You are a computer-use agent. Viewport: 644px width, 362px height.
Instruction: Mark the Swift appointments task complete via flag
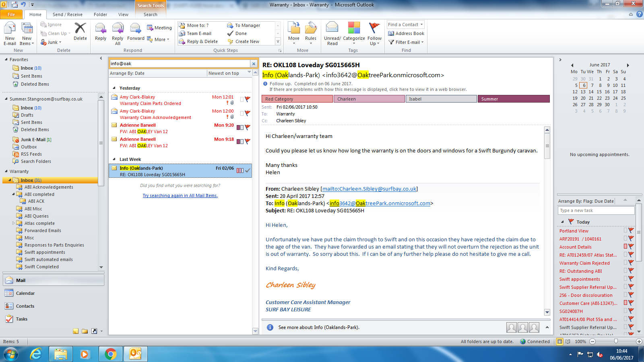tap(631, 279)
